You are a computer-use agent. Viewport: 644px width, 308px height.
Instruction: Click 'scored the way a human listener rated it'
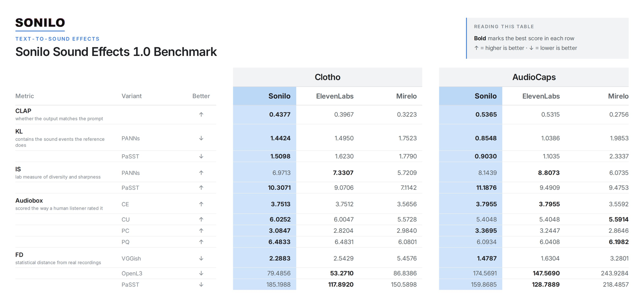pos(59,208)
